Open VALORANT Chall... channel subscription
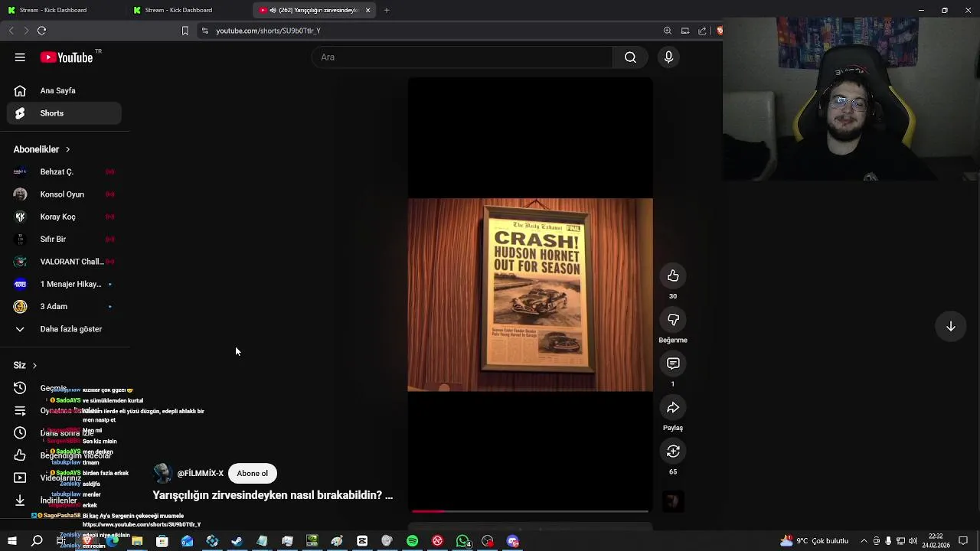Viewport: 980px width, 551px height. point(64,262)
